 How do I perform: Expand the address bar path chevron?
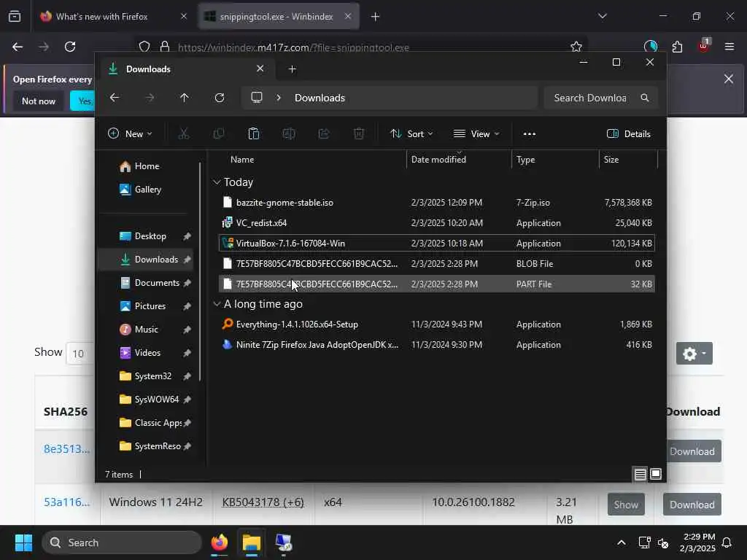coord(279,98)
